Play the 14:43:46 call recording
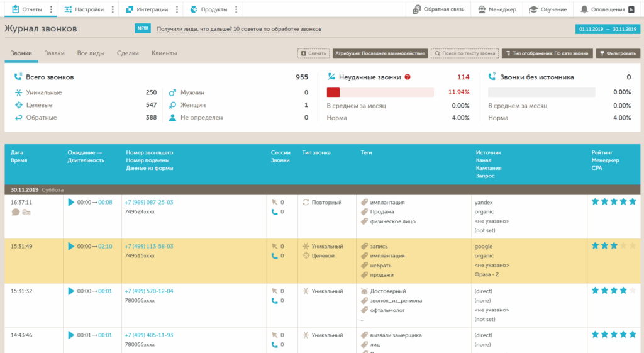644x353 pixels. [71, 335]
